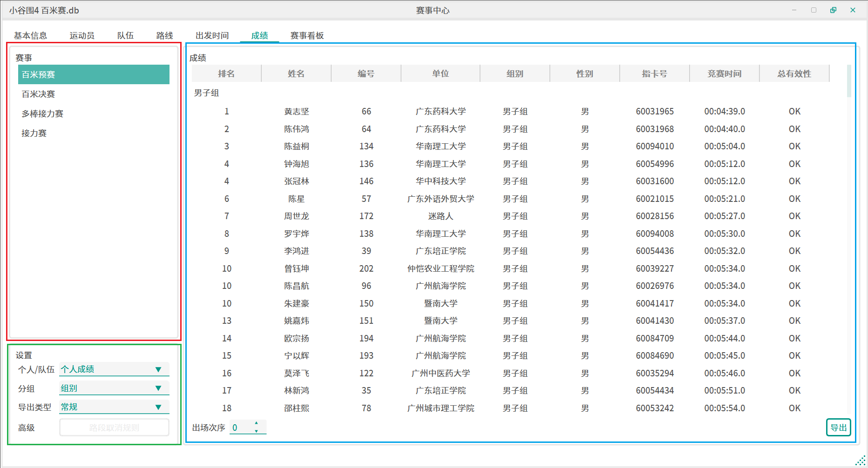Restore down the window using title bar icon
Viewport: 868px width, 468px height.
click(x=833, y=10)
